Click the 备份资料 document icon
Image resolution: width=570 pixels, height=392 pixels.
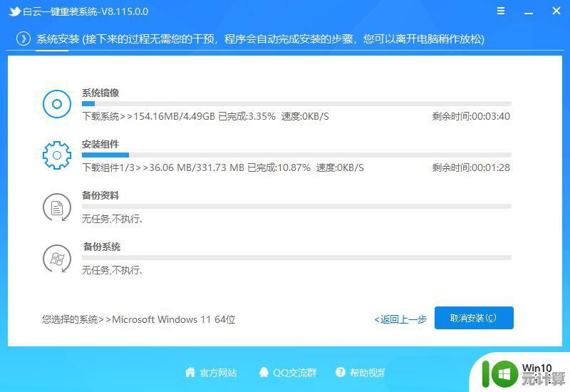[x=57, y=207]
